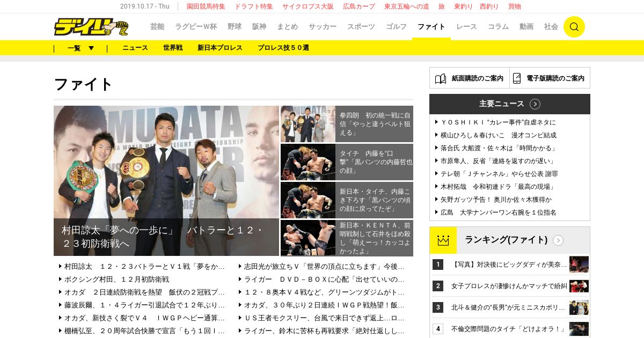The image size is (644, 338).
Task: Open the サッカー navigation tab
Action: 323,27
